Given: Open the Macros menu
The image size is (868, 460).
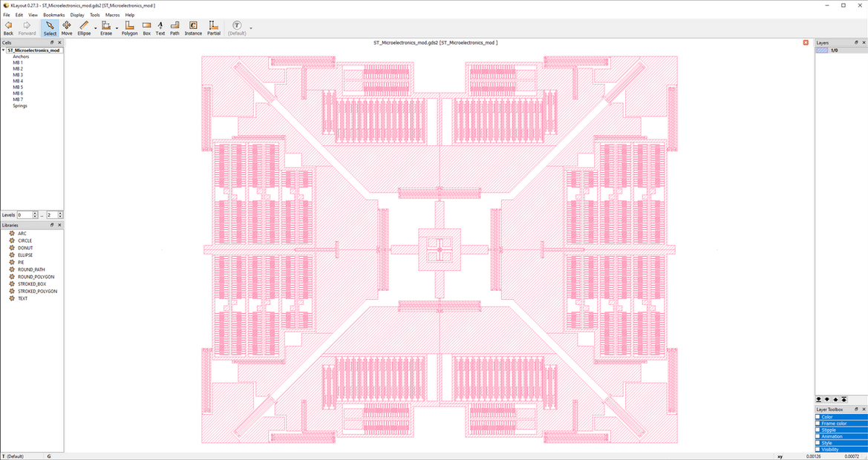Looking at the screenshot, I should point(112,15).
